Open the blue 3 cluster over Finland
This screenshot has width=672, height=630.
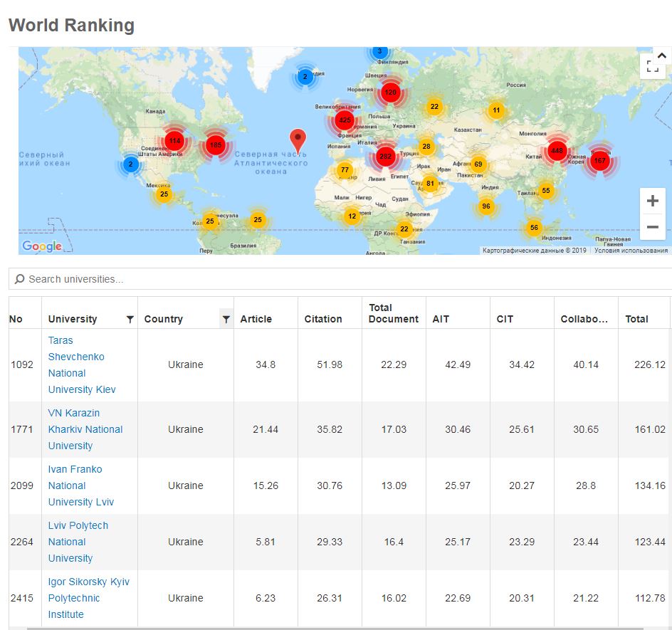point(379,51)
